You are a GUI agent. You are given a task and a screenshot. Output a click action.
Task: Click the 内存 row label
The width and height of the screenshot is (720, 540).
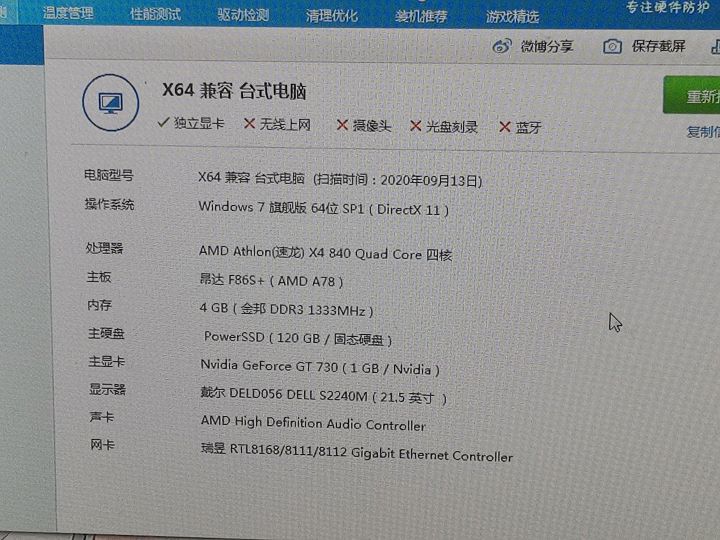[x=100, y=305]
